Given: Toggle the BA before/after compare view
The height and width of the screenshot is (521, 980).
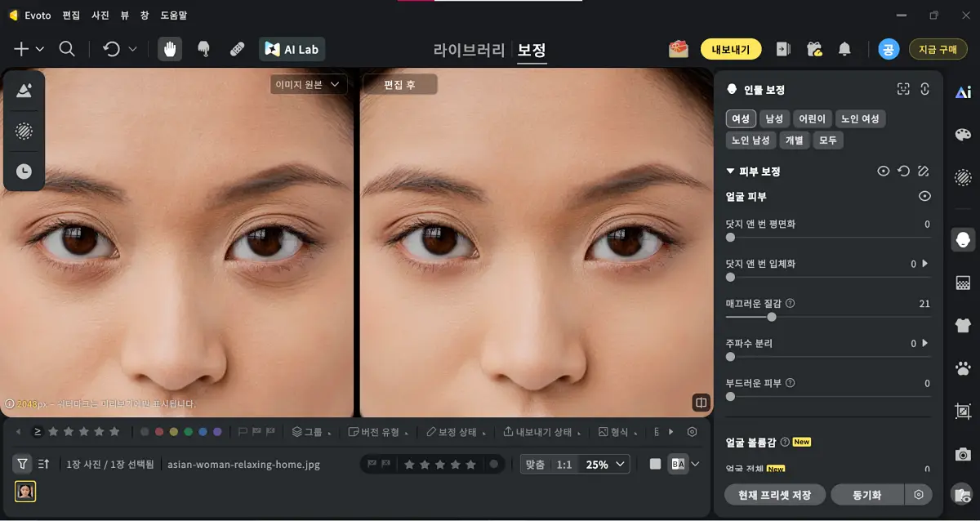Looking at the screenshot, I should 678,464.
